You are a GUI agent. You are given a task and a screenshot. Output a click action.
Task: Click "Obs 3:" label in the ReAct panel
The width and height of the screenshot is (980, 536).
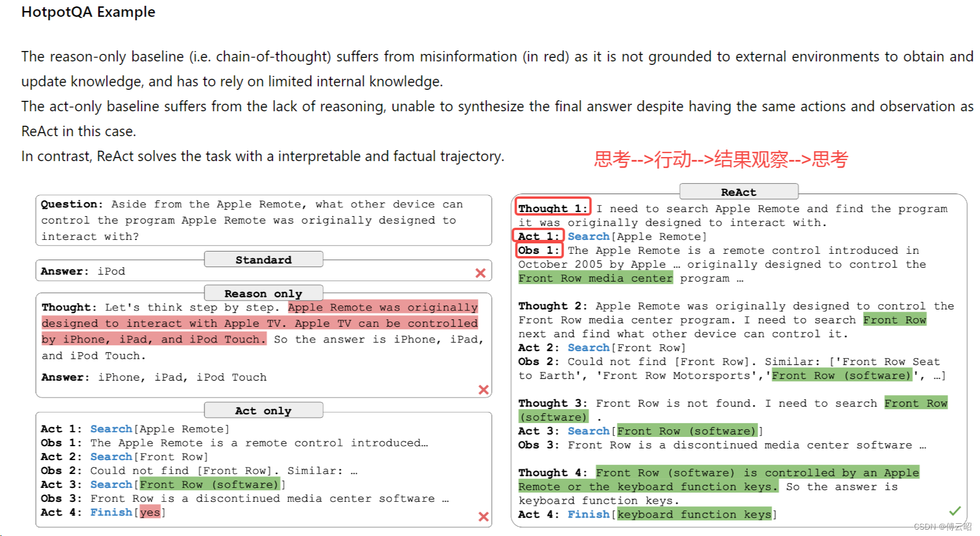click(539, 445)
